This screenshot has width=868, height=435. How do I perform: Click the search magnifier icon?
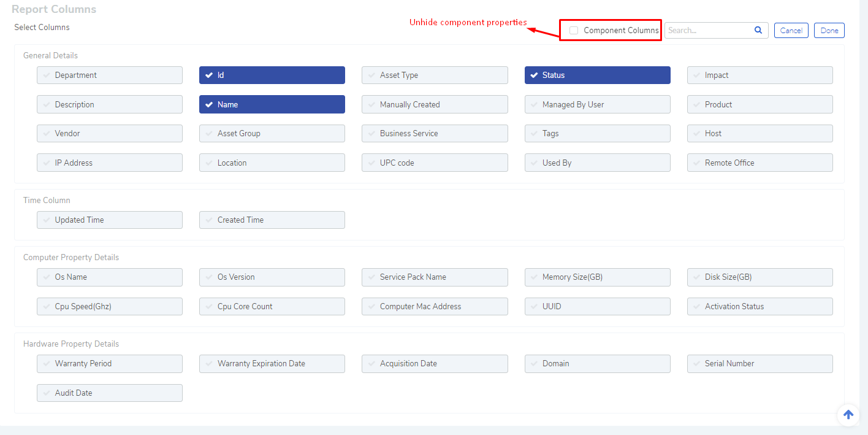[758, 30]
